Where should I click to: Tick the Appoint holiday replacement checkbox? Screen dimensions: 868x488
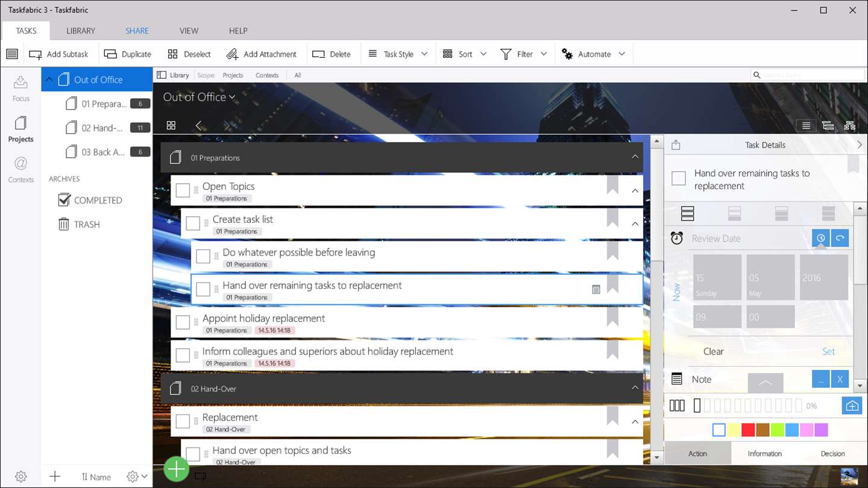[183, 322]
